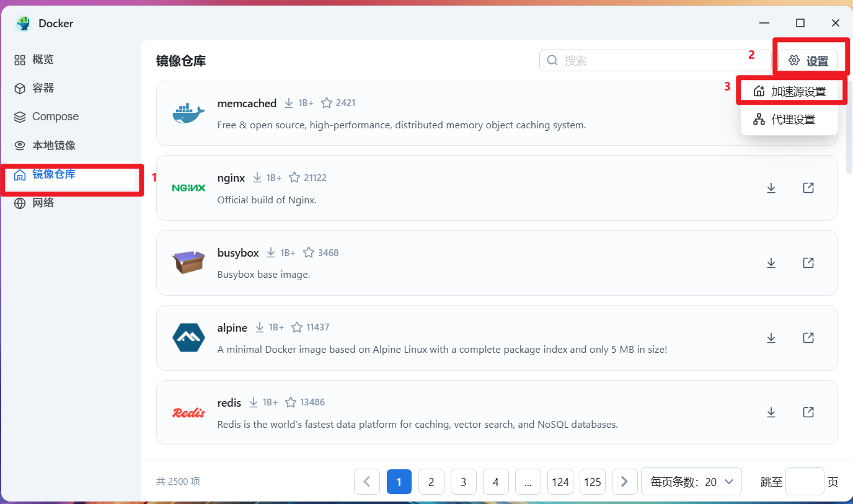Open the 容器 containers section
Screen dimensions: 853x504
(x=43, y=88)
